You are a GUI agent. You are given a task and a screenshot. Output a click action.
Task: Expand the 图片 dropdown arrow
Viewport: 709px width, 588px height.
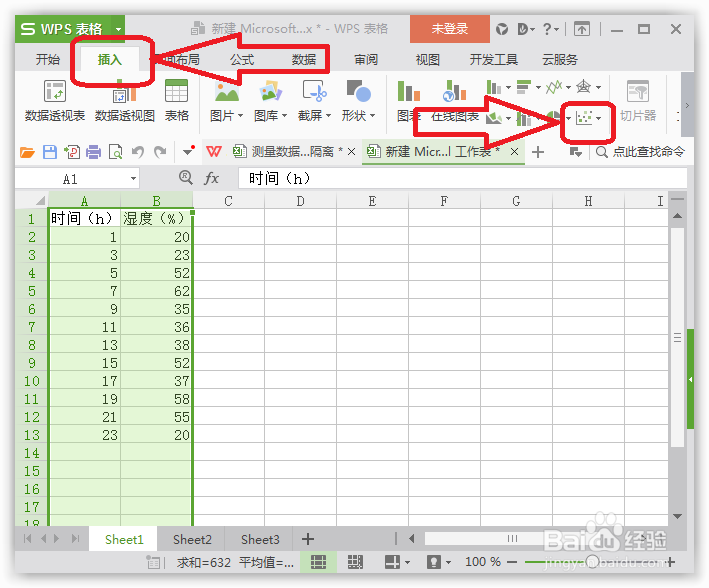click(241, 116)
